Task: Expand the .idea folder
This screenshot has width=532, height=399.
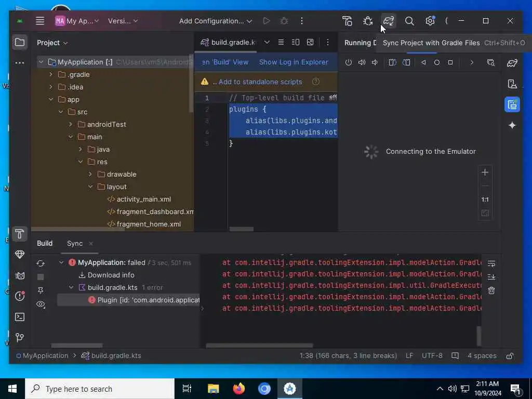Action: (51, 87)
